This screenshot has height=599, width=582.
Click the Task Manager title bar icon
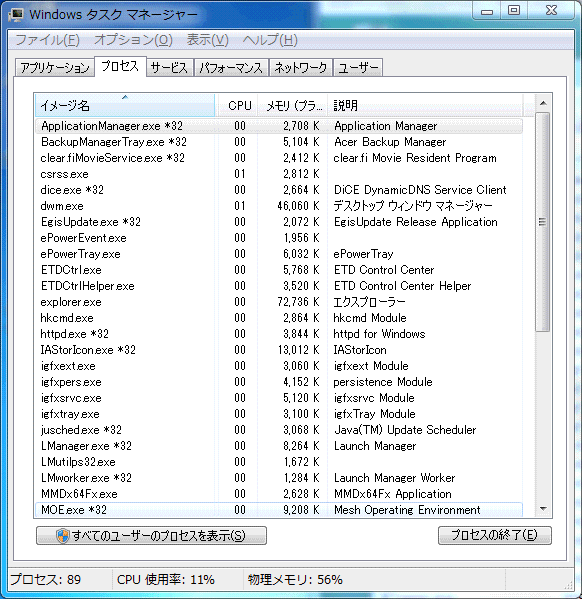pos(16,15)
